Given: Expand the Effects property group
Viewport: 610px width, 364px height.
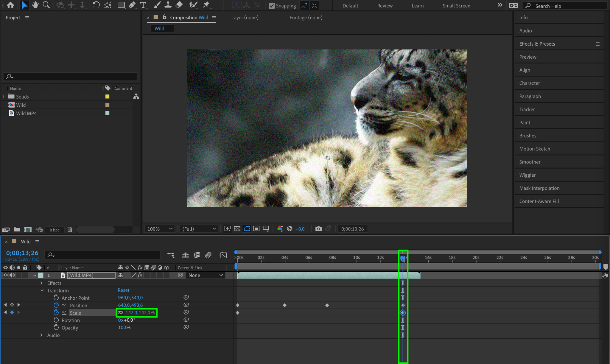Looking at the screenshot, I should point(42,283).
